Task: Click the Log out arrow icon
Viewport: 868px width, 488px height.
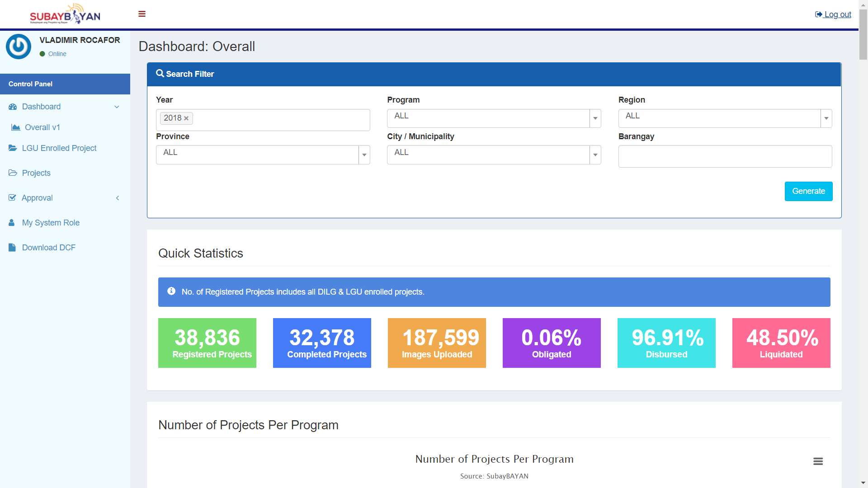Action: (x=819, y=14)
